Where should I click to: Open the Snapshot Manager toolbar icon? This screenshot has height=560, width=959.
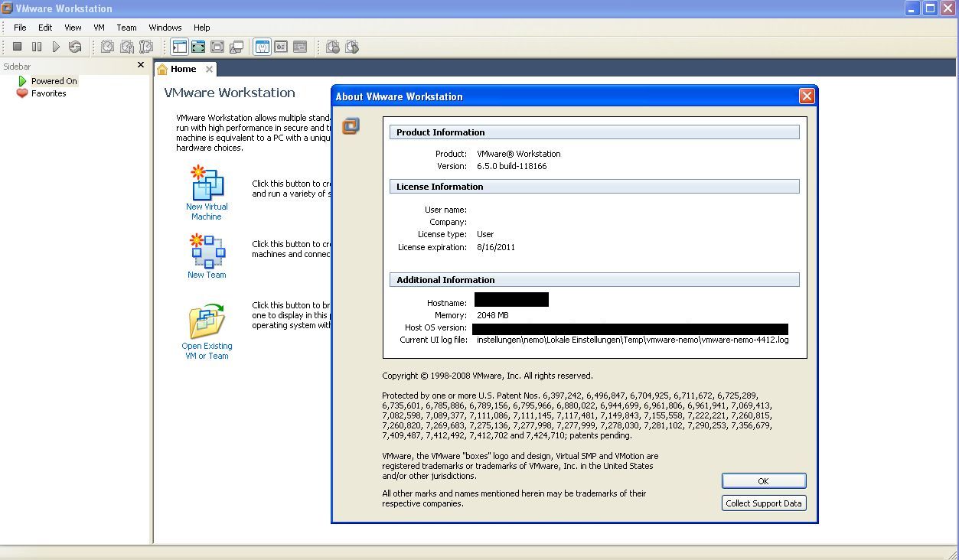pyautogui.click(x=146, y=47)
